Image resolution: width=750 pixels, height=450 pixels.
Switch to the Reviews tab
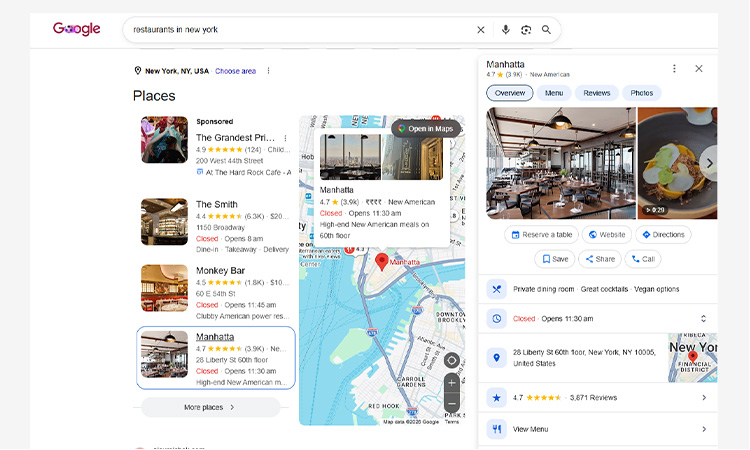[596, 93]
